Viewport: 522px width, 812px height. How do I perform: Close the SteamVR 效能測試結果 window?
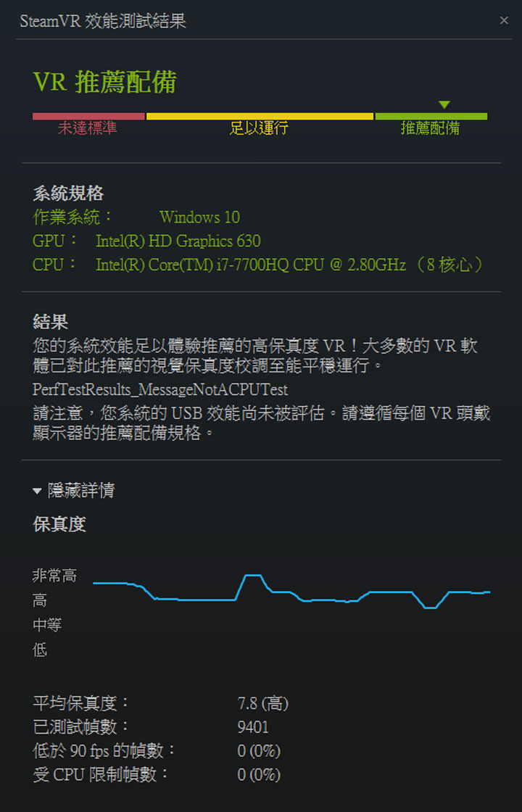click(x=503, y=21)
